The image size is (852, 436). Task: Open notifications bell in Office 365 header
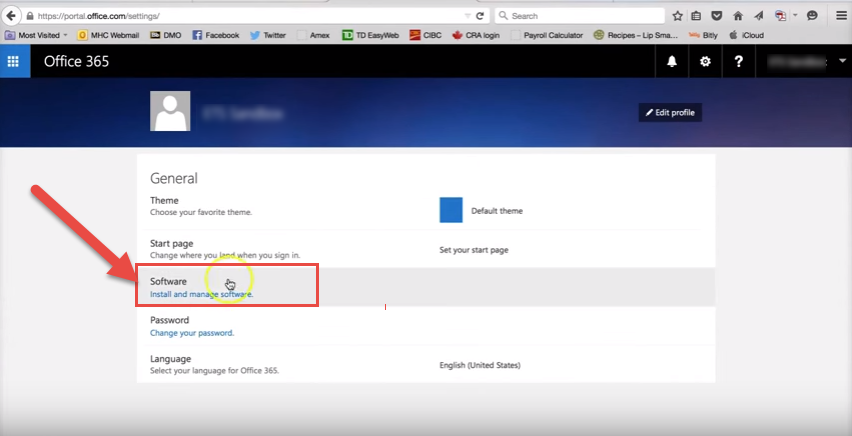[672, 61]
